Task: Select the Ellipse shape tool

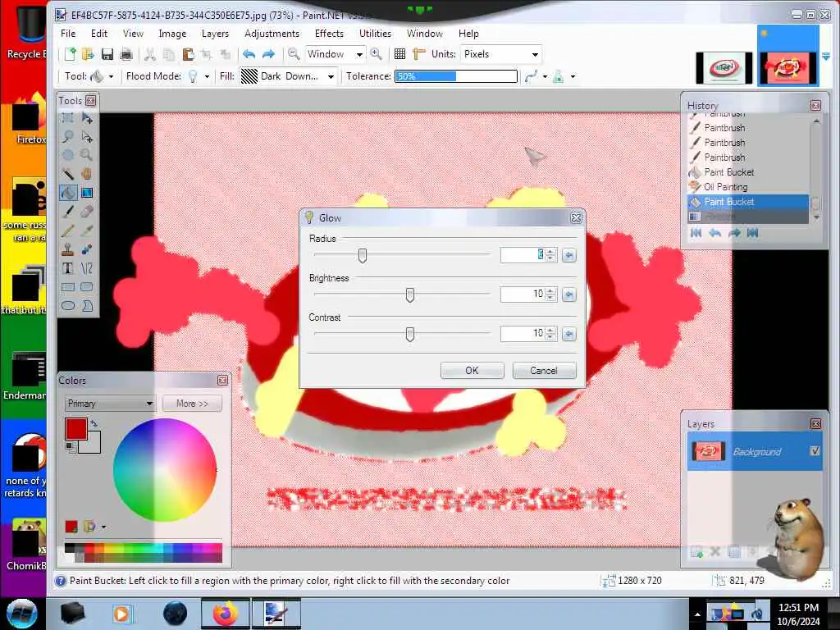Action: click(x=68, y=306)
